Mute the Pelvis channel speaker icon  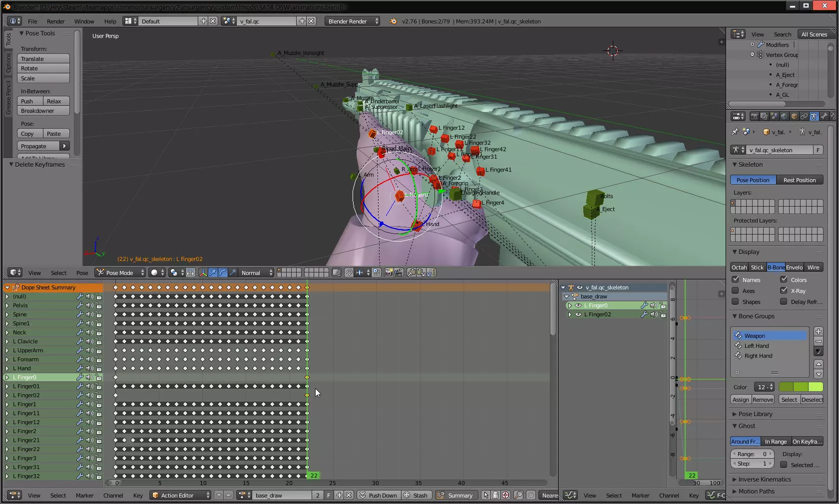click(89, 305)
